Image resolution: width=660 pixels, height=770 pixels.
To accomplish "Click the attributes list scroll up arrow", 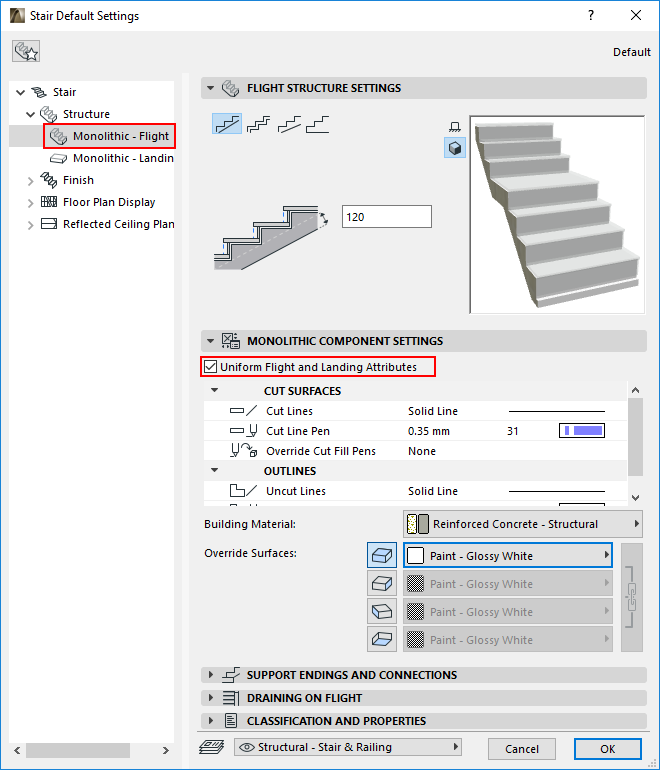I will [x=635, y=390].
